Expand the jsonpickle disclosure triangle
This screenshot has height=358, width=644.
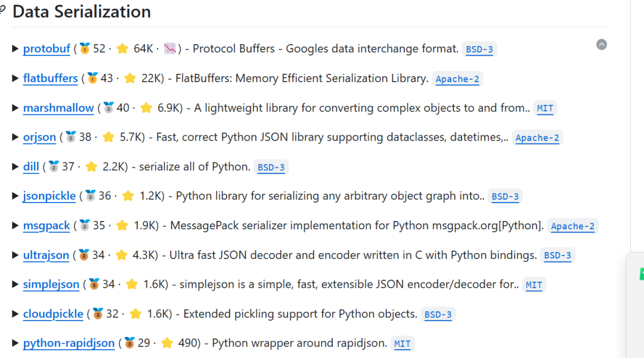[x=16, y=196]
